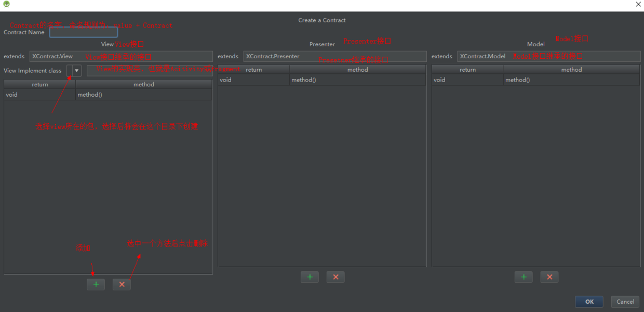Viewport: 644px width, 312px height.
Task: Select the method() cell in the Presenter table
Action: point(358,80)
